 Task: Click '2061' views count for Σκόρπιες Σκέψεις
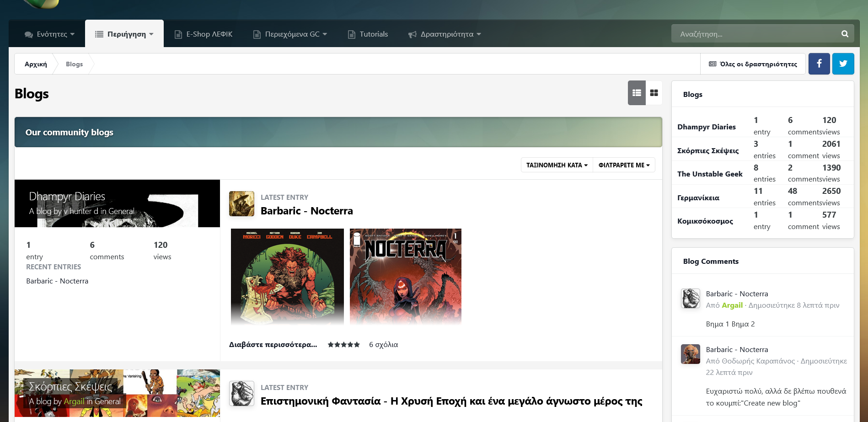click(831, 144)
